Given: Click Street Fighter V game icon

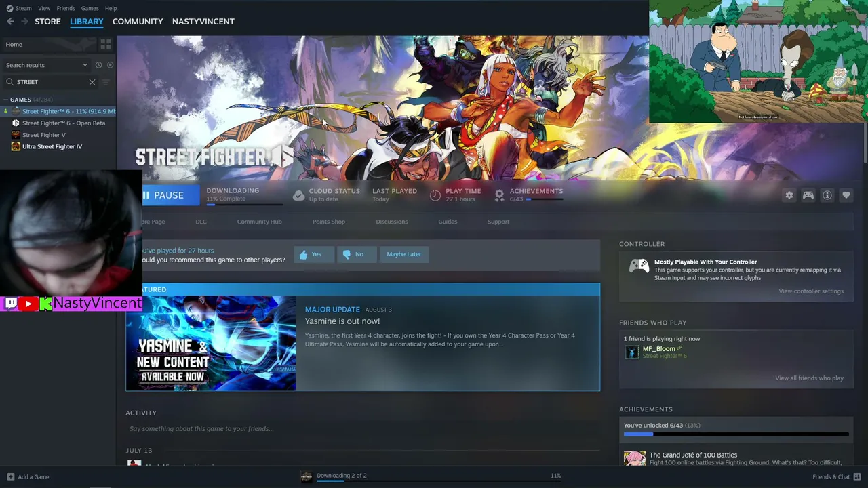Looking at the screenshot, I should tap(16, 135).
